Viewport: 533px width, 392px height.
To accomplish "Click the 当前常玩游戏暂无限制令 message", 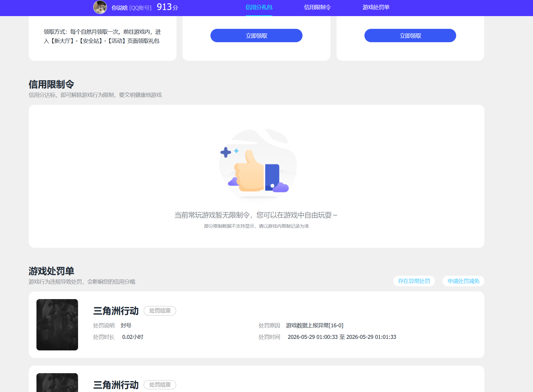I will pos(256,215).
